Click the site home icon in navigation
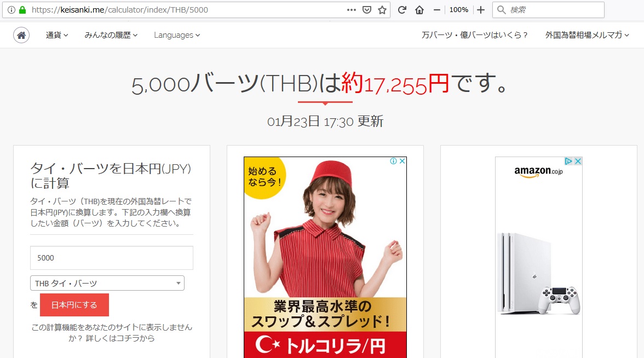The width and height of the screenshot is (644, 358). click(21, 35)
